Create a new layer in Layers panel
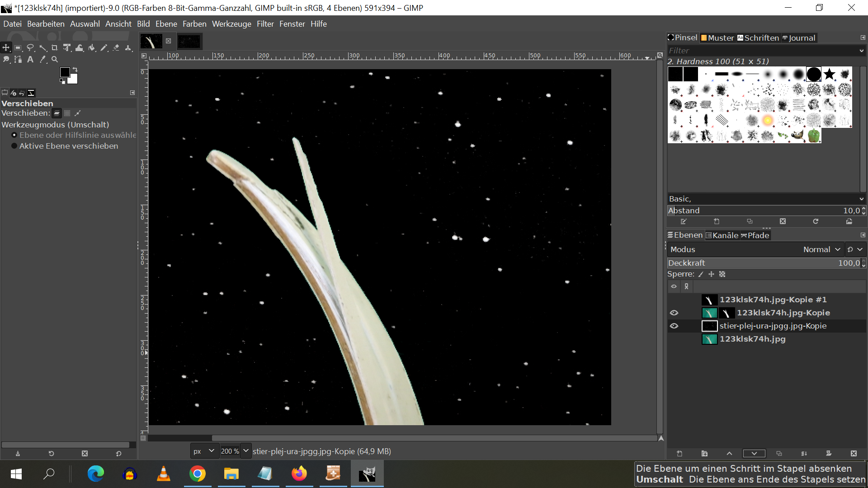868x488 pixels. tap(679, 454)
